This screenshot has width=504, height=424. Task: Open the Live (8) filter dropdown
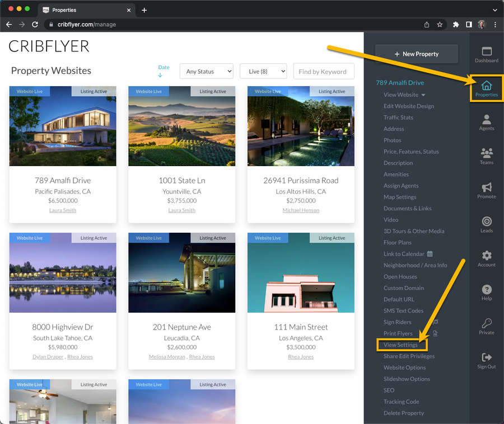[263, 71]
